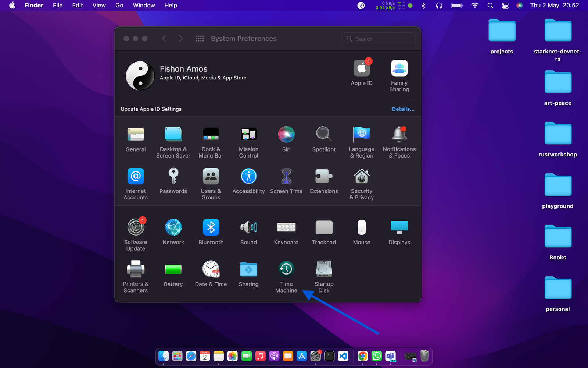Open Notifications & Focus settings
Image resolution: width=588 pixels, height=368 pixels.
coord(399,135)
